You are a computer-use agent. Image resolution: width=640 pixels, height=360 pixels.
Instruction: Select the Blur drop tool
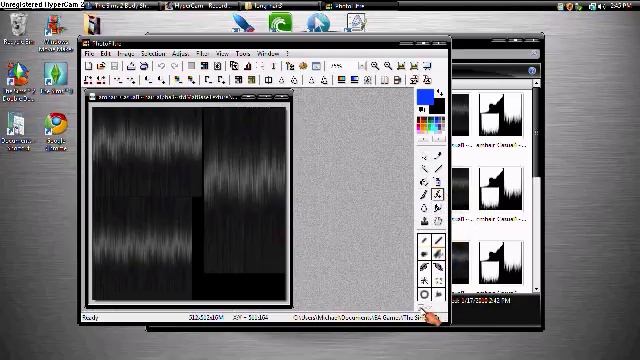point(424,208)
